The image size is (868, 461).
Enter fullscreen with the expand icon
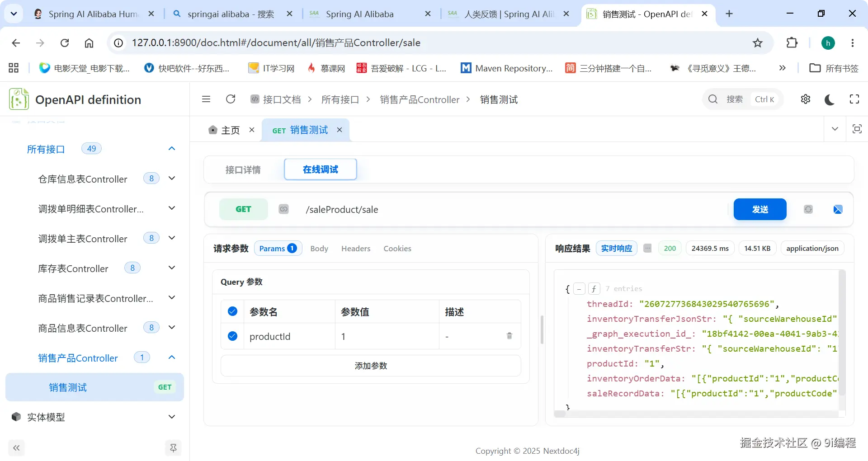click(x=854, y=99)
